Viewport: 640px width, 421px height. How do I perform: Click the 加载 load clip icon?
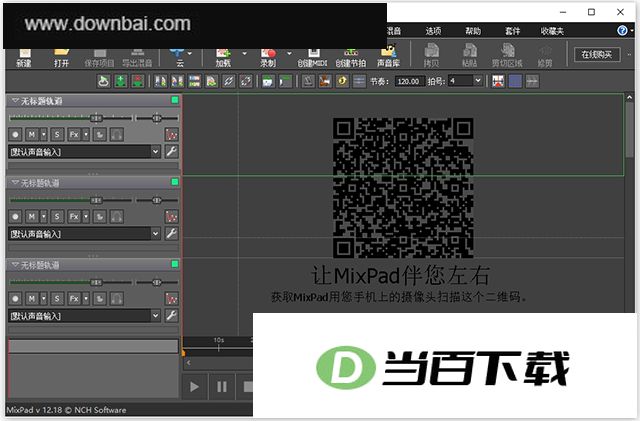point(223,57)
